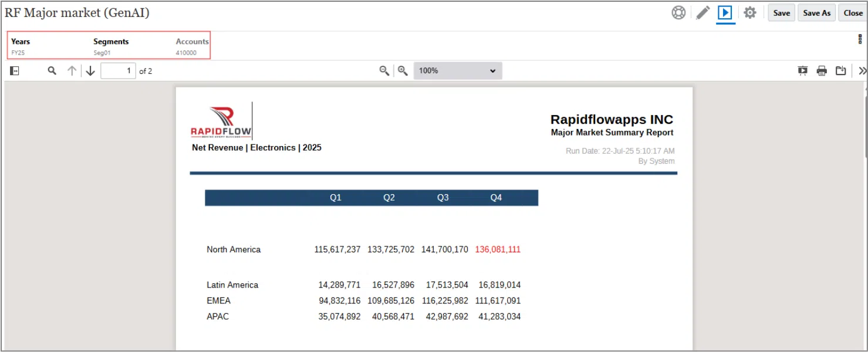Go to the next page arrow
This screenshot has width=868, height=352.
point(90,71)
